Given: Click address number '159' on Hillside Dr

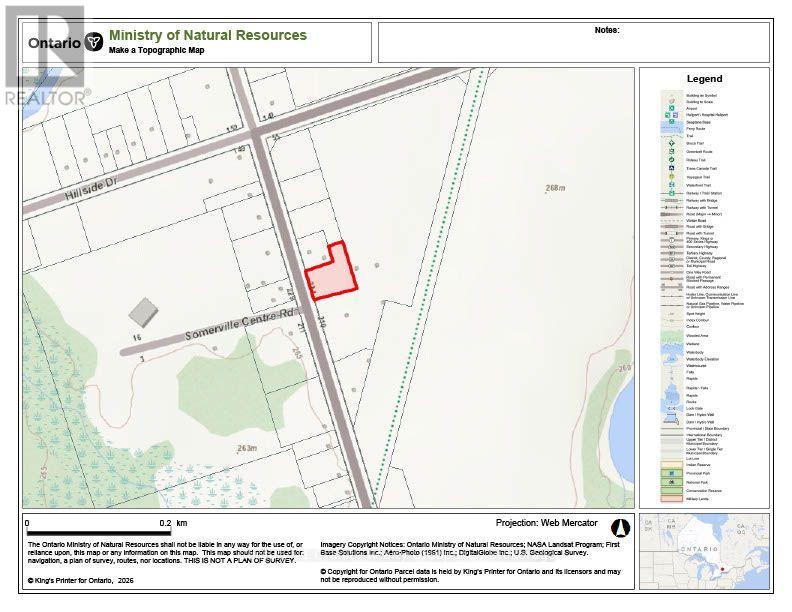Looking at the screenshot, I should coord(232,129).
